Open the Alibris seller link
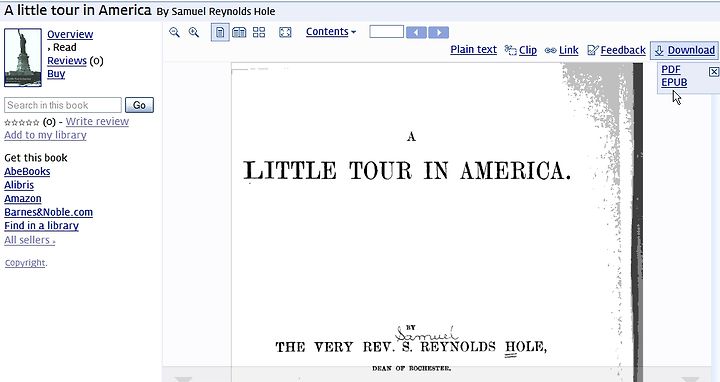The width and height of the screenshot is (720, 382). tap(19, 185)
